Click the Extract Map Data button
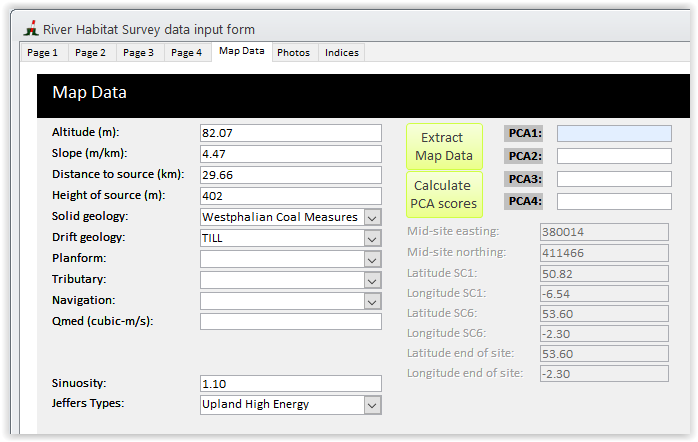The width and height of the screenshot is (698, 442). tap(444, 146)
